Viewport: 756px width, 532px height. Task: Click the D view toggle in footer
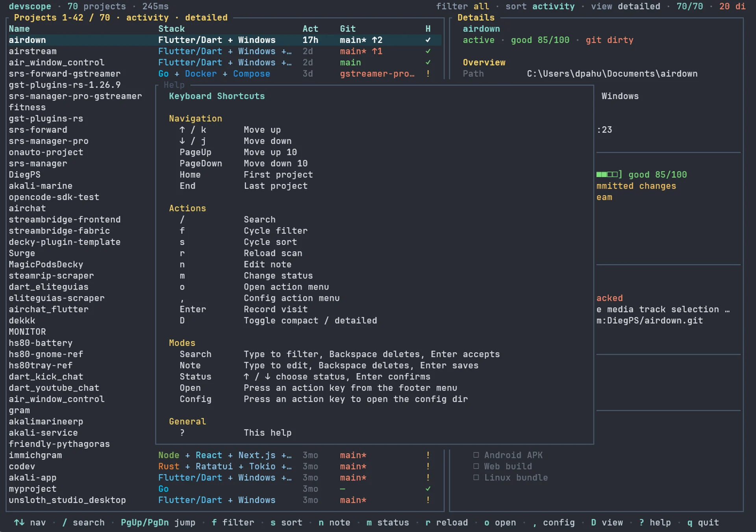607,523
